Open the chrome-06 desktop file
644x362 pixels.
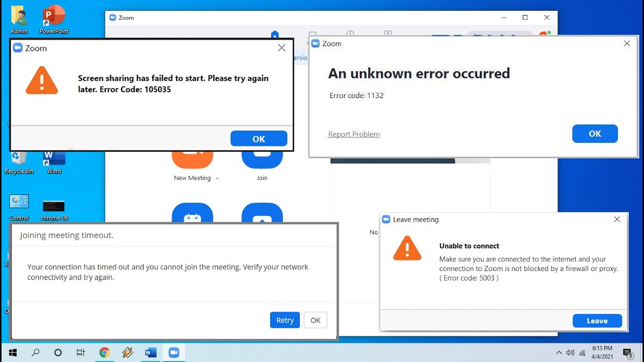point(54,210)
